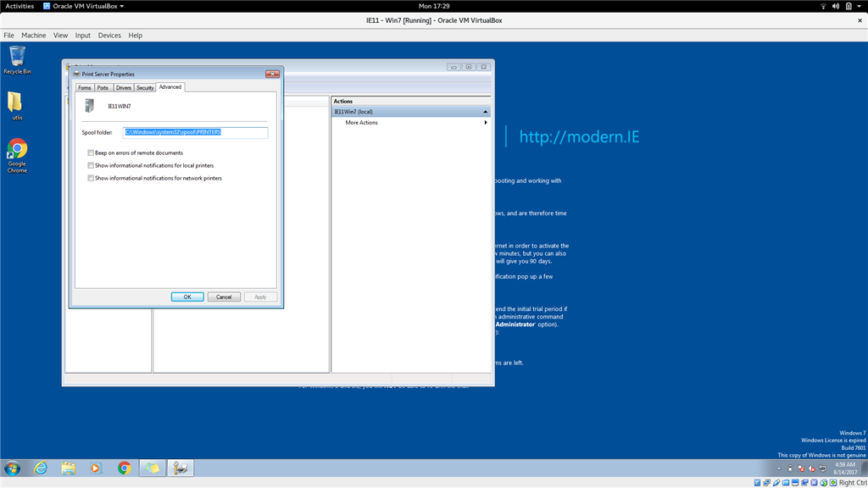Open the Windows clock showing 4:59 AM
Screen dimensions: 868x488
845,468
